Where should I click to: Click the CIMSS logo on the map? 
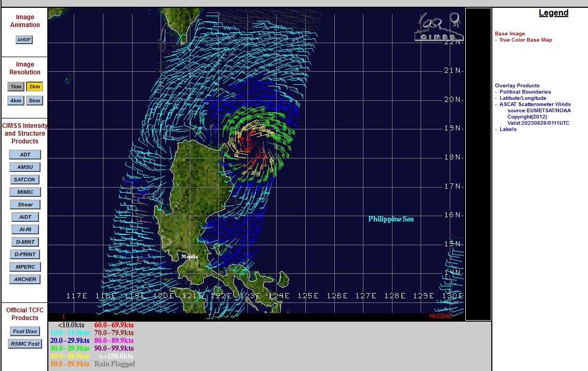pos(438,28)
